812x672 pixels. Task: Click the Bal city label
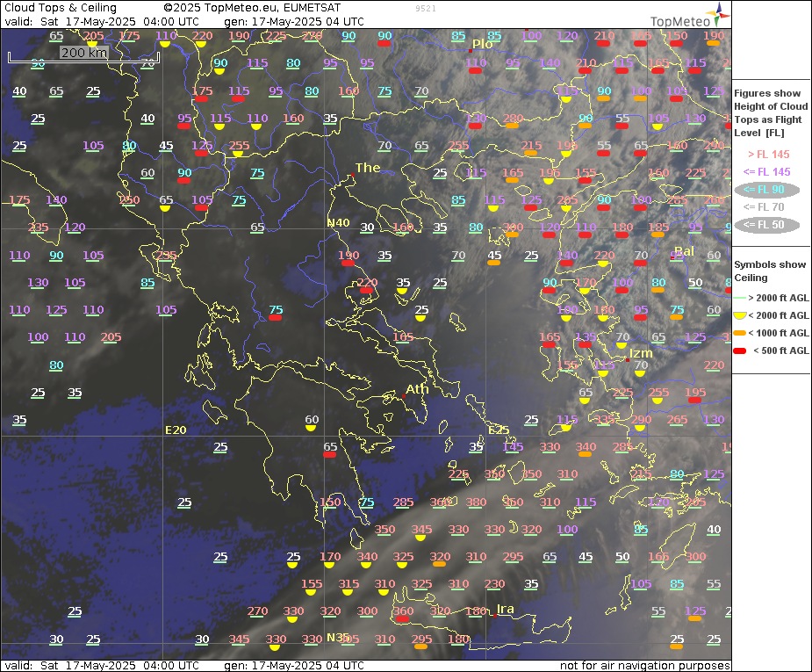click(x=684, y=251)
